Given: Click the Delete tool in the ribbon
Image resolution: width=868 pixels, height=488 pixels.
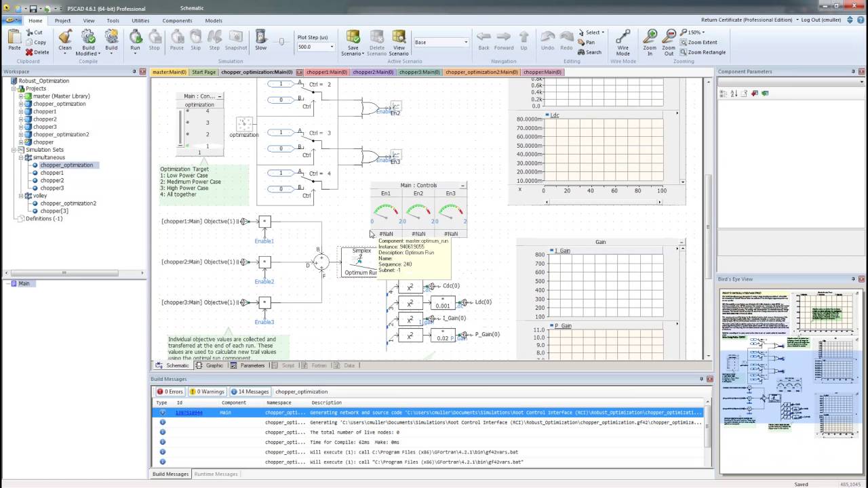Looking at the screenshot, I should [x=37, y=52].
